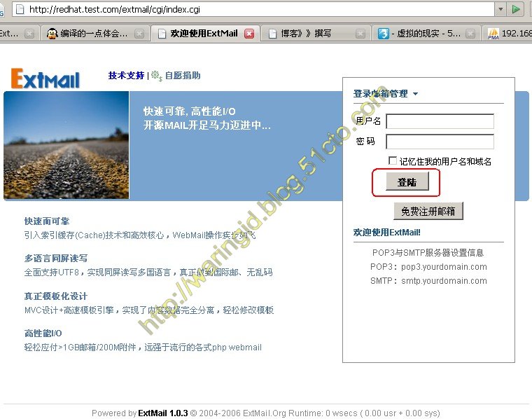The height and width of the screenshot is (419, 532).
Task: Enable 记住我的用户名和域名 checkbox
Action: (x=393, y=161)
